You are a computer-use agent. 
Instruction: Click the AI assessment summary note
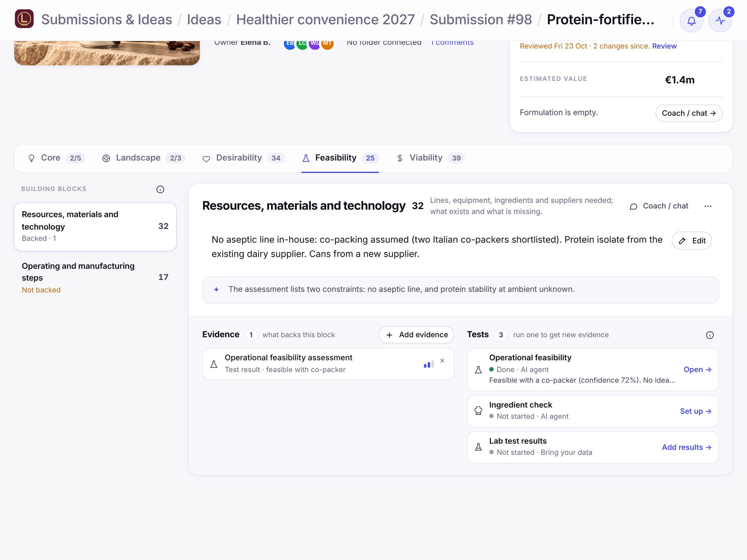click(x=460, y=290)
